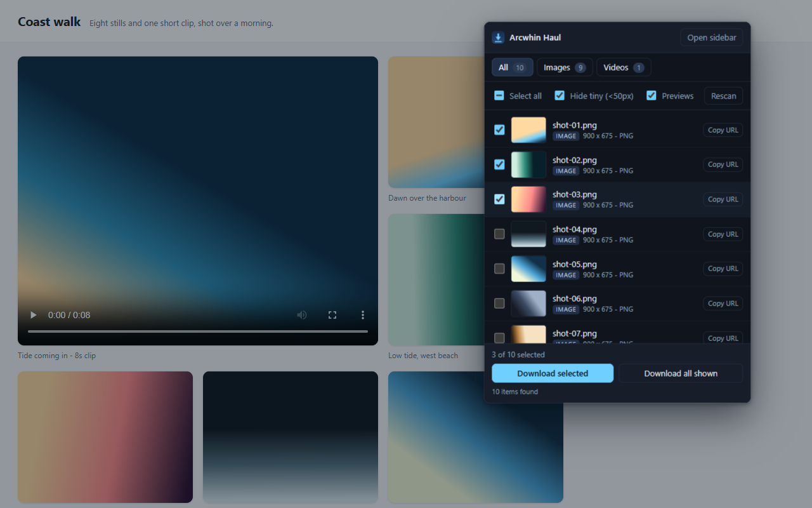
Task: Rescan the page for media
Action: click(x=723, y=96)
